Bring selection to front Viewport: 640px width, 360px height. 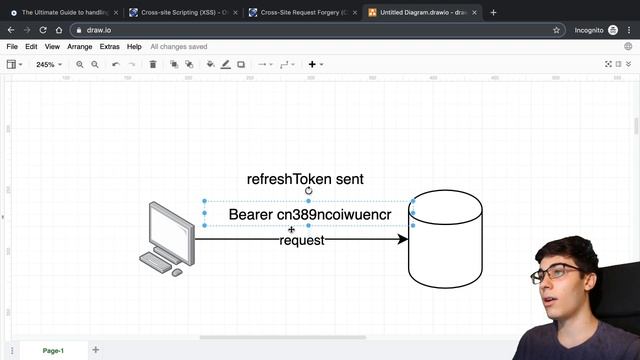click(x=174, y=64)
